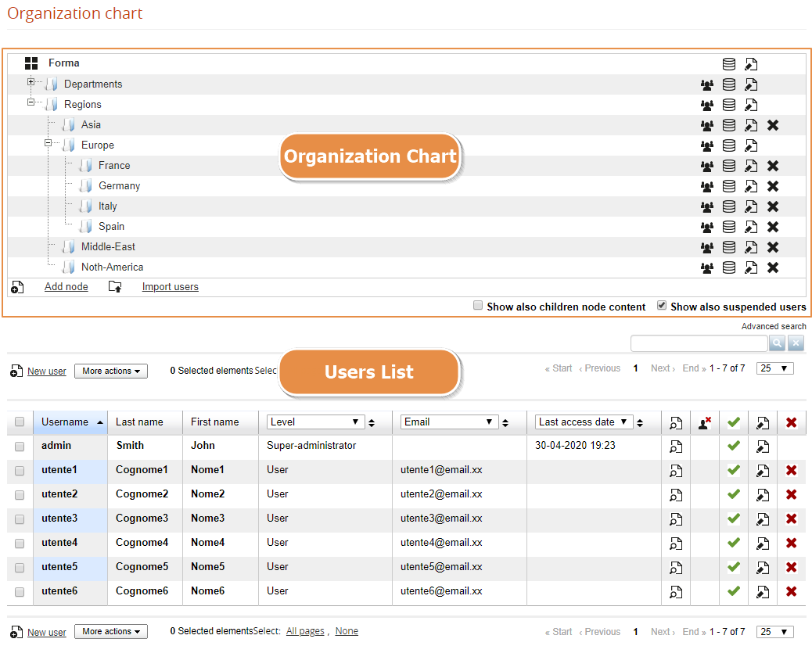Click the search magnifier button
The width and height of the screenshot is (812, 646).
tap(778, 343)
